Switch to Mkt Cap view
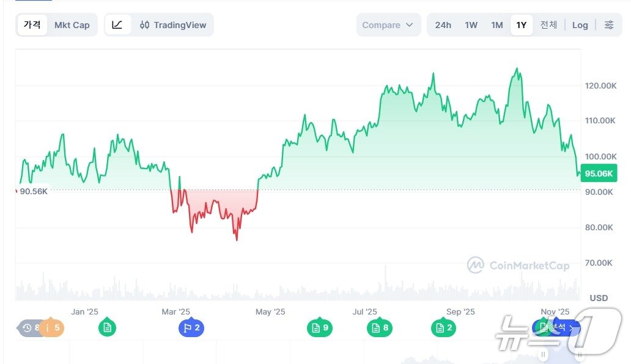Viewport: 631px width, 364px height. (72, 25)
